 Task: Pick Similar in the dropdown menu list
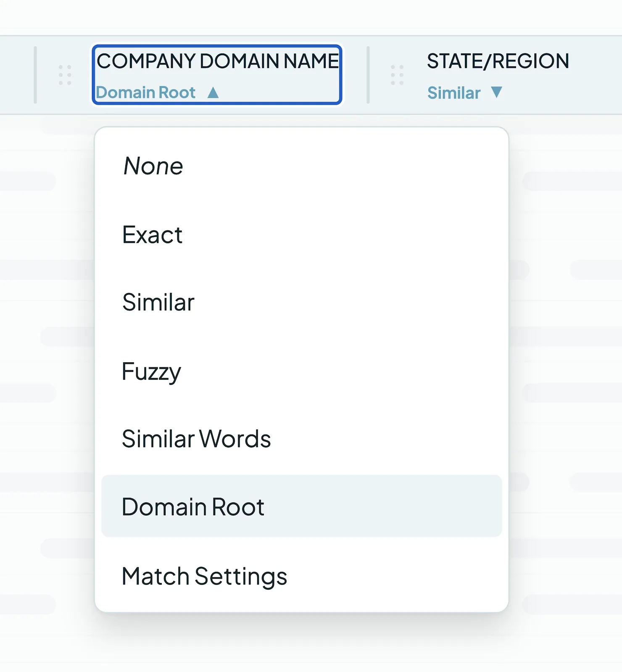[301, 302]
